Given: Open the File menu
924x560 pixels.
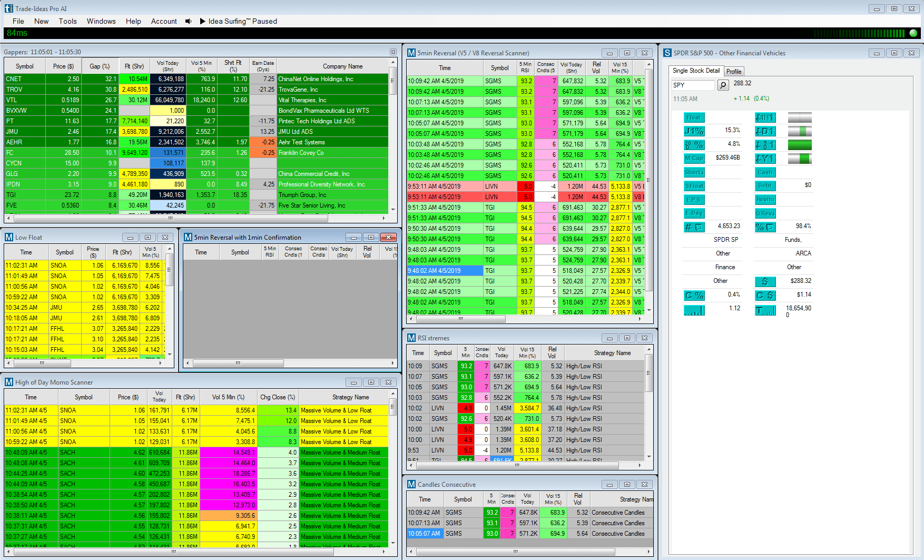Looking at the screenshot, I should (x=18, y=21).
